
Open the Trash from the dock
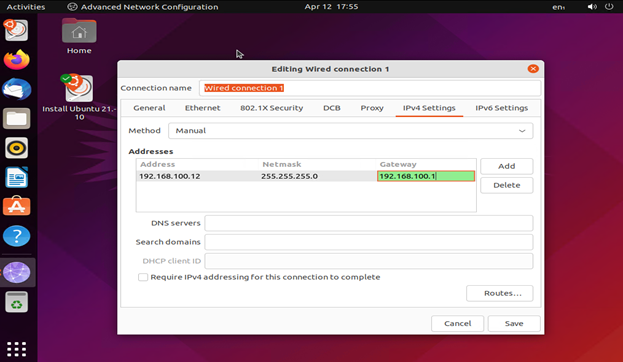pos(16,302)
